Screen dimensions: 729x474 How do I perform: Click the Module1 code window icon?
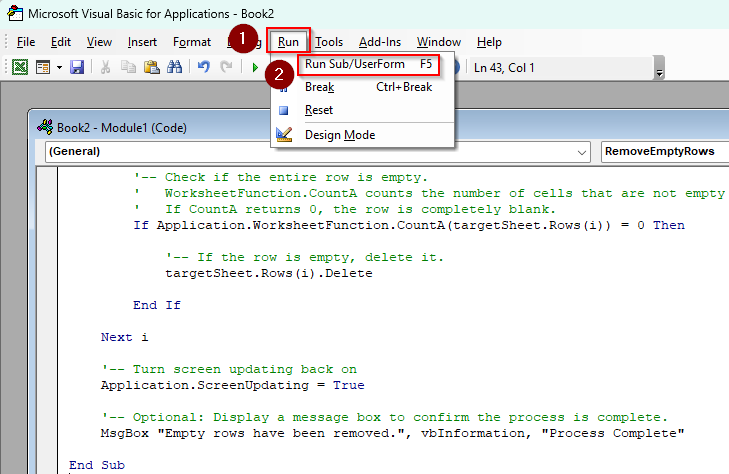click(45, 127)
